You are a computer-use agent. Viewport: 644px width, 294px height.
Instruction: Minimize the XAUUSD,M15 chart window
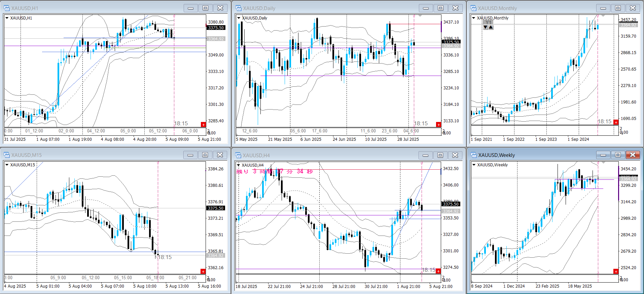(x=190, y=155)
